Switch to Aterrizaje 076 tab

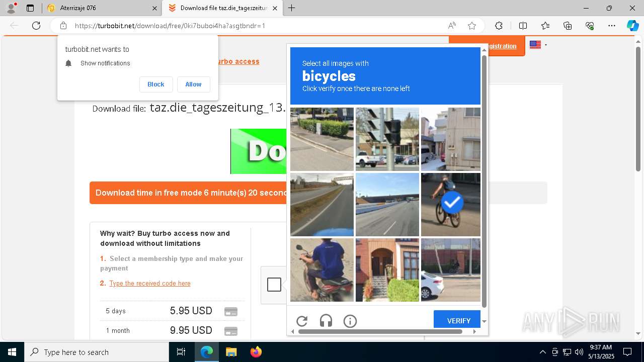pos(103,8)
